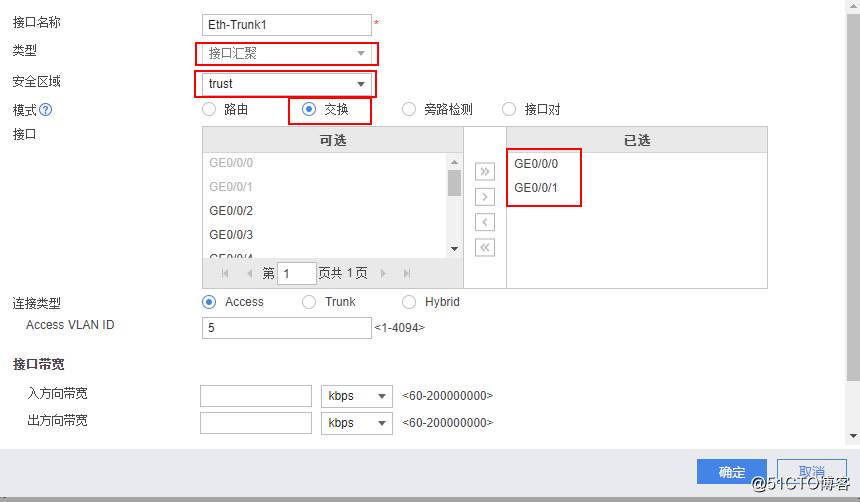The image size is (860, 502).
Task: Go to the next page of the interface list
Action: click(383, 273)
